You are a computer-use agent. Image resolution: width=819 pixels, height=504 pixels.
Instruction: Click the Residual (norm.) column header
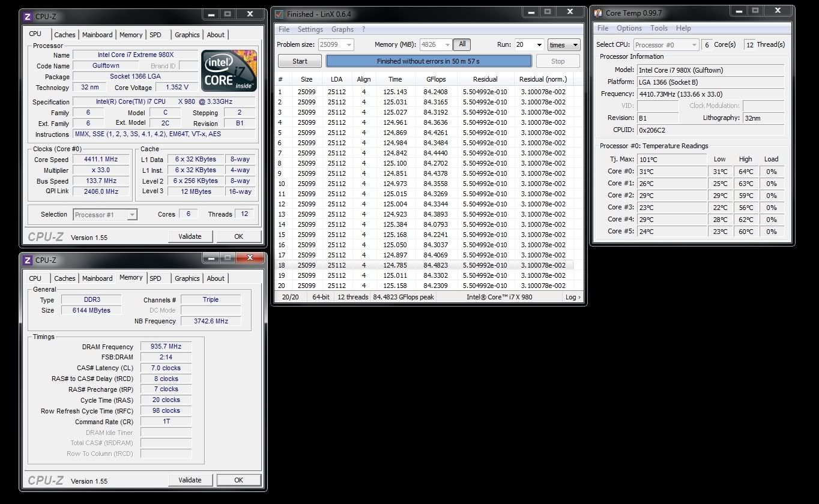pyautogui.click(x=543, y=79)
